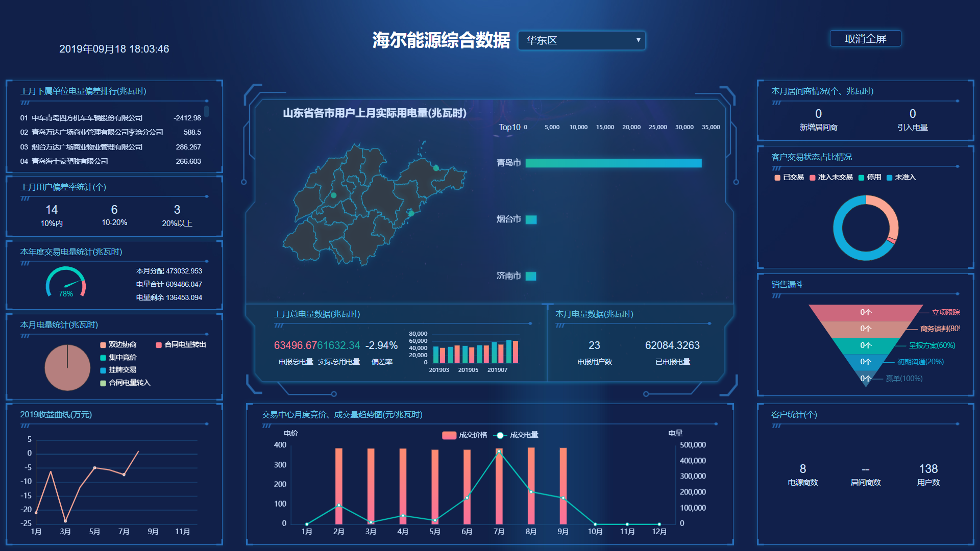Click the 立项跟踪 funnel segment

tap(866, 312)
